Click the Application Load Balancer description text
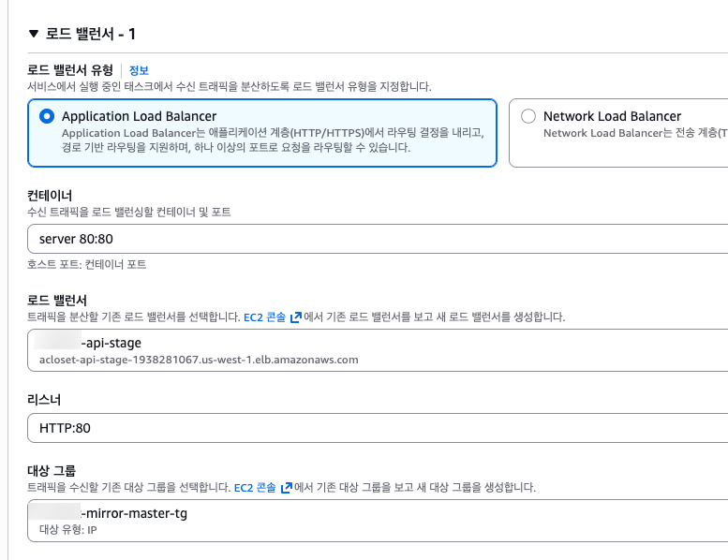The height and width of the screenshot is (560, 728). (x=272, y=140)
